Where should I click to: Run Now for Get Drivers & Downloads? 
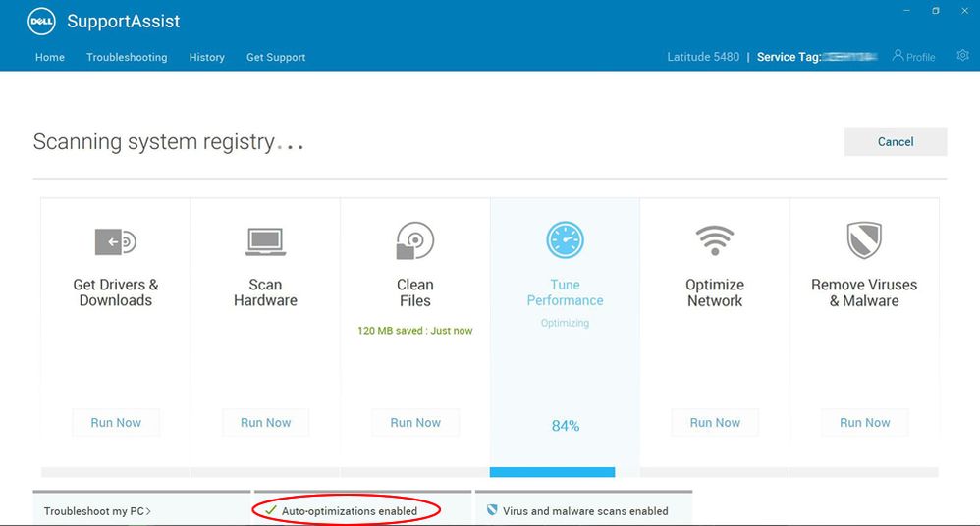pos(116,422)
